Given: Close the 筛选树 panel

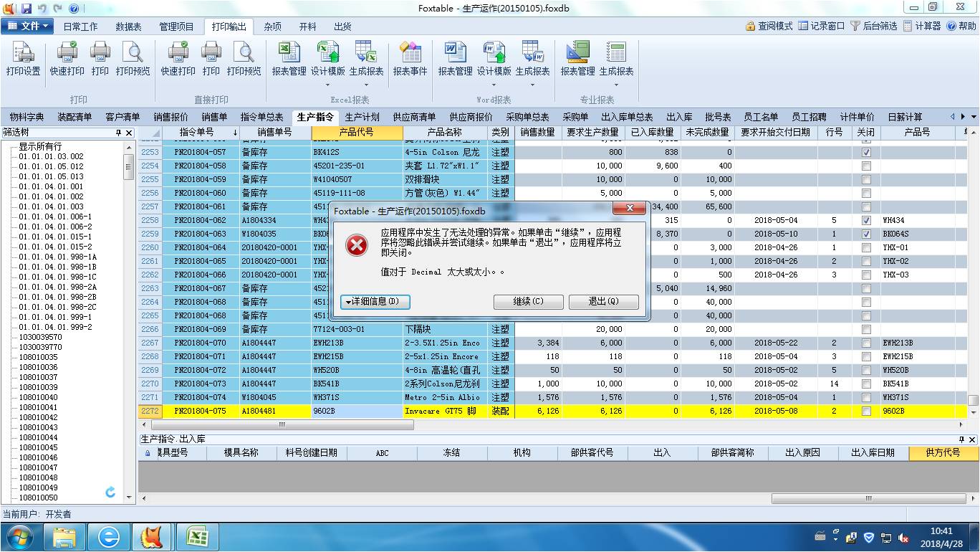Looking at the screenshot, I should [x=129, y=133].
